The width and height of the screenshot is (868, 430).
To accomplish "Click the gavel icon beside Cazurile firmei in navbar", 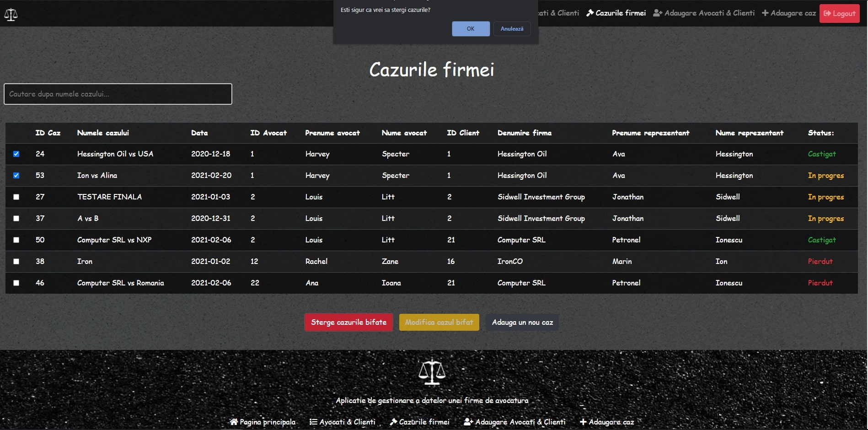I will coord(590,13).
